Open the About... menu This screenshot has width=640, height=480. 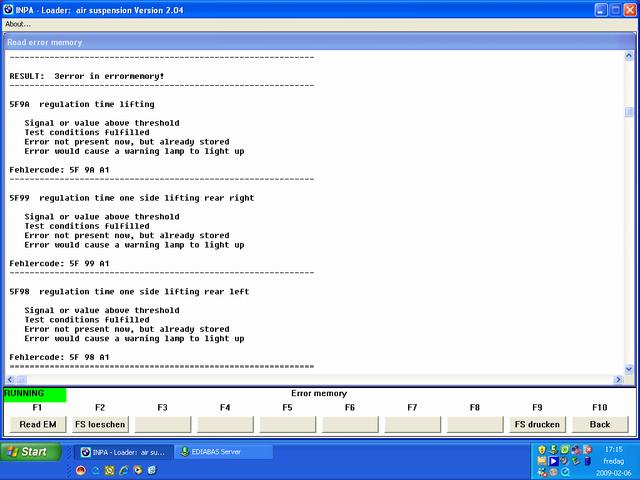[x=18, y=24]
